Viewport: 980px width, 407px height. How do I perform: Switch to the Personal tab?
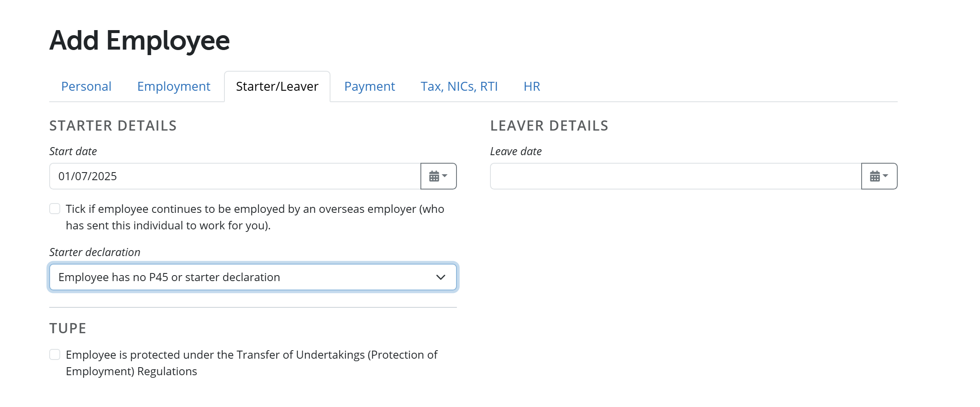click(x=86, y=86)
